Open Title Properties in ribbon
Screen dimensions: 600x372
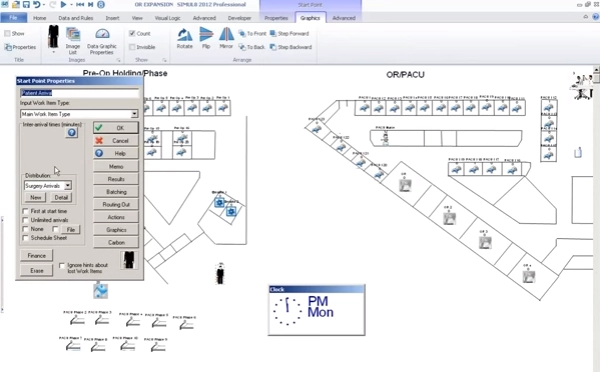point(20,47)
